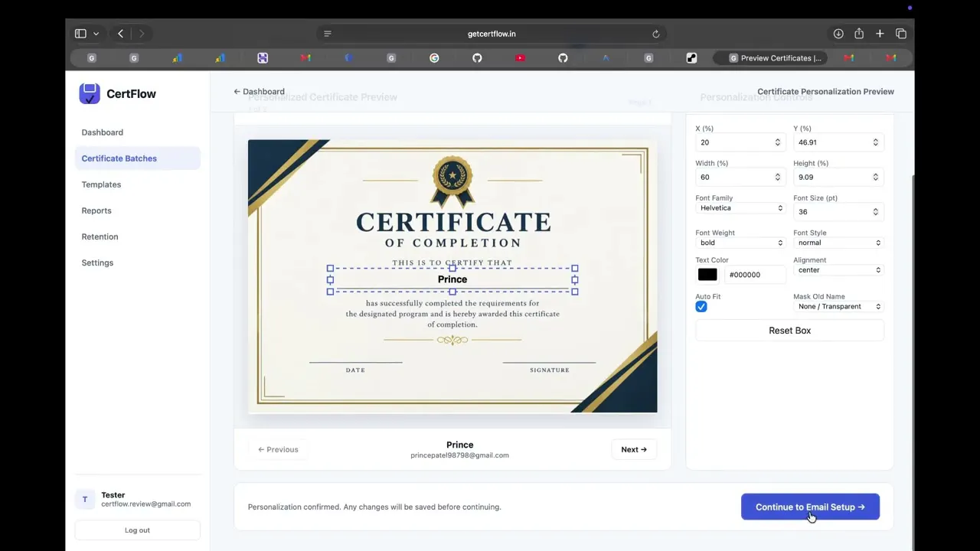Go to the Next certificate
980x551 pixels.
(x=634, y=449)
